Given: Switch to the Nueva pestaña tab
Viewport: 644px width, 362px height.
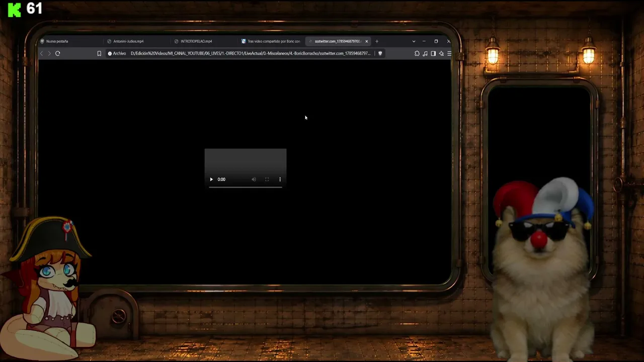Looking at the screenshot, I should 70,41.
